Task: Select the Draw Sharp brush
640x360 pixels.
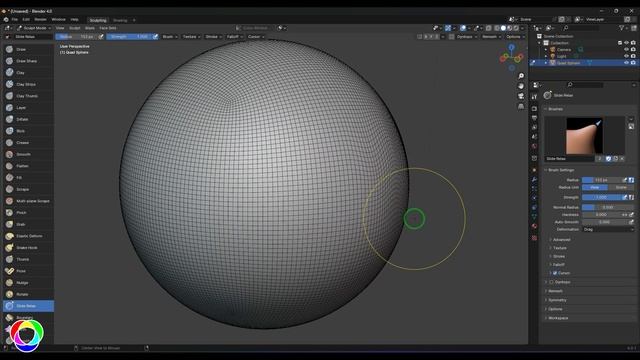Action: click(x=28, y=61)
